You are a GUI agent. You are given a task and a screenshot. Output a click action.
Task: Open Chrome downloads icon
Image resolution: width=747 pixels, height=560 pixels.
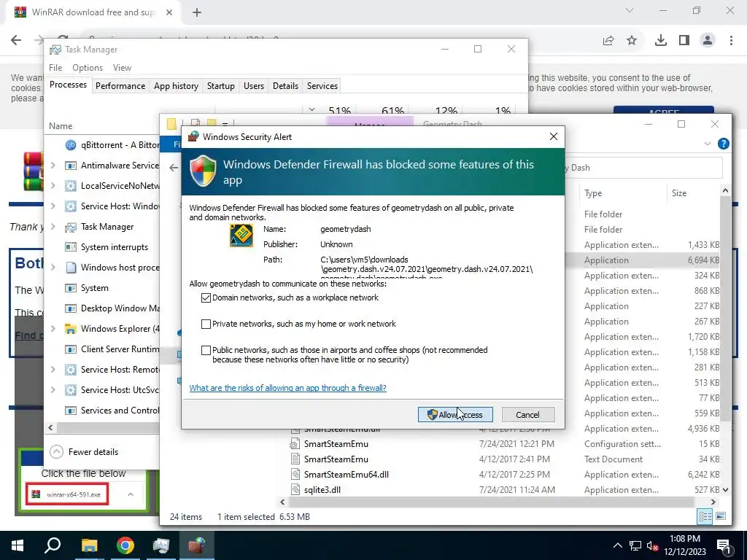coord(660,41)
